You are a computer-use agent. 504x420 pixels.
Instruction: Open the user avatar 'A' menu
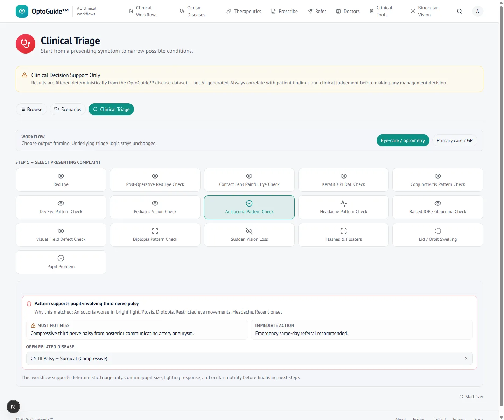[477, 11]
